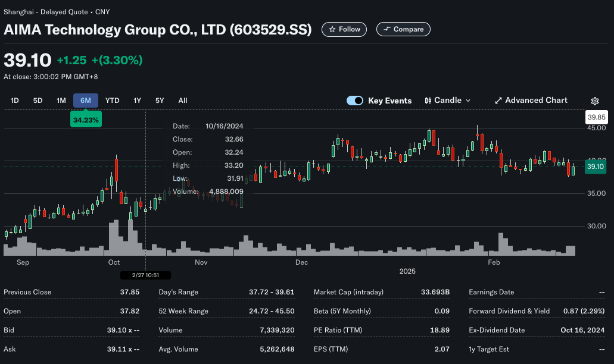614x364 pixels.
Task: Click the Nov label on chart axis
Action: [201, 262]
